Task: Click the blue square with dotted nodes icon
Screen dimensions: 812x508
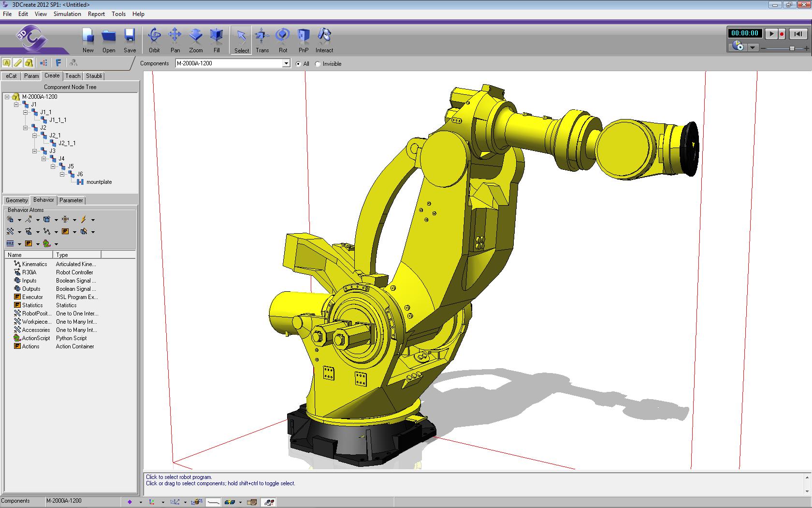Action: click(x=43, y=62)
